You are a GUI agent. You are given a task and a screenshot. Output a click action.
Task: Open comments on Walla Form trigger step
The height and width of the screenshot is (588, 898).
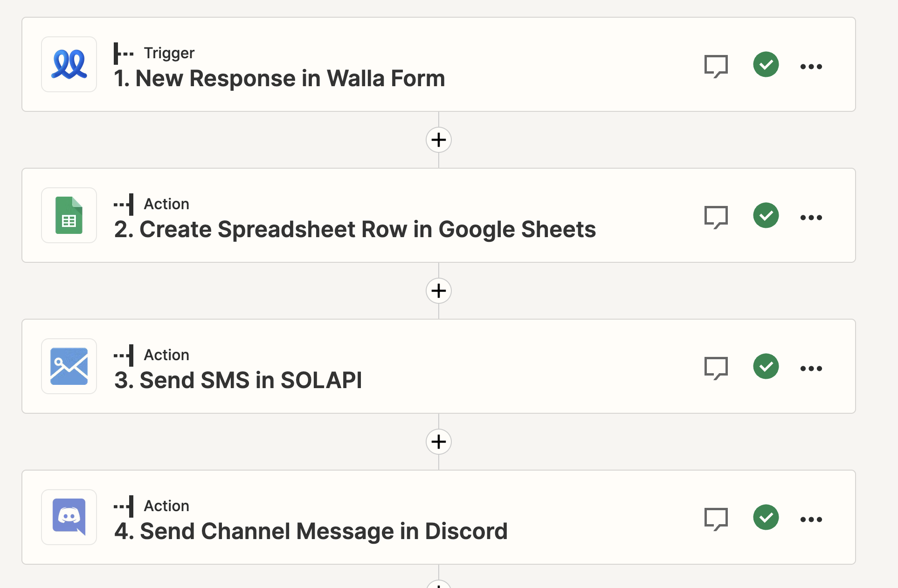click(x=716, y=66)
